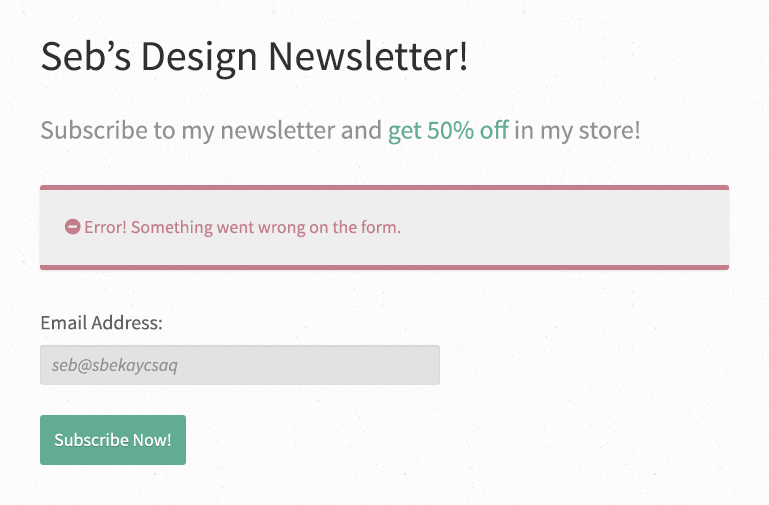Click the "get 50% off" link
This screenshot has width=769, height=505.
[448, 130]
